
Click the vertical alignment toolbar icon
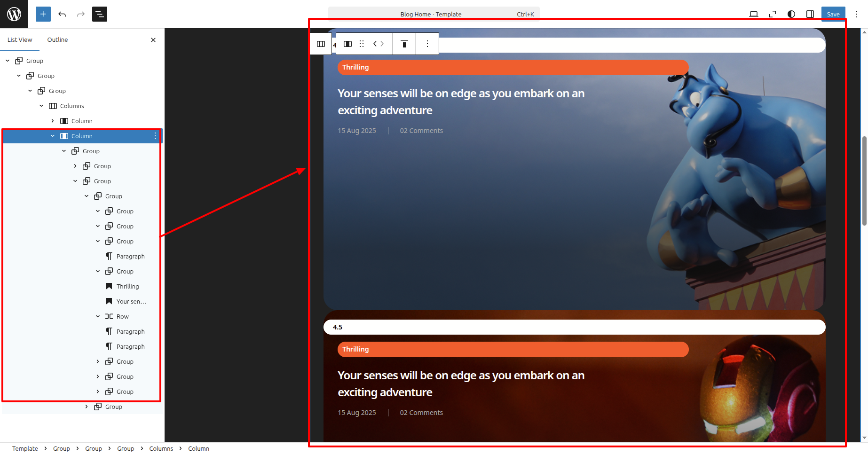coord(404,44)
